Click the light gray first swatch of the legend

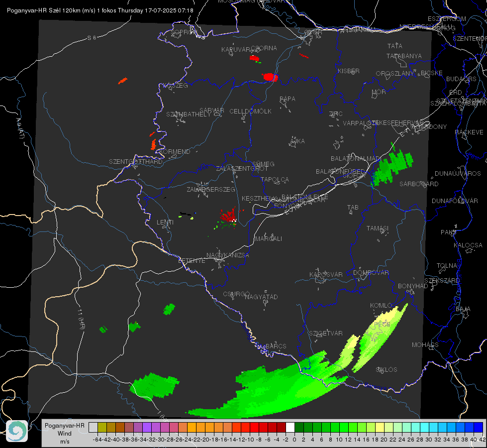93,428
